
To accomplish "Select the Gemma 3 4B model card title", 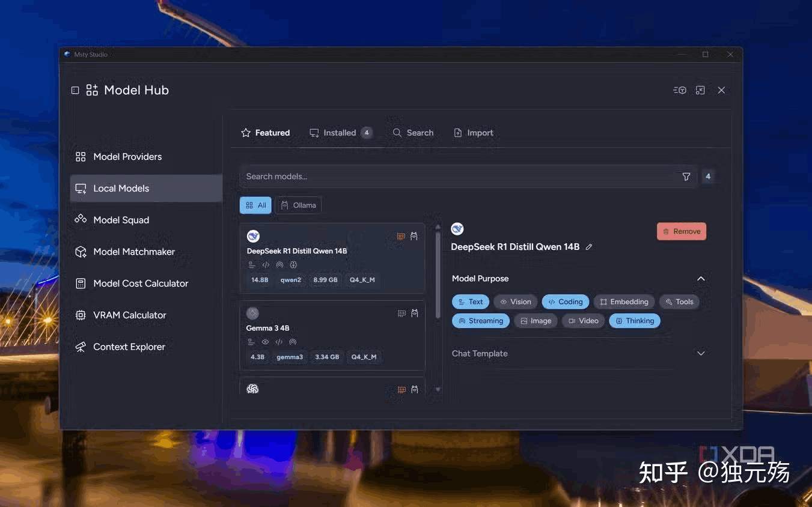I will [x=267, y=328].
